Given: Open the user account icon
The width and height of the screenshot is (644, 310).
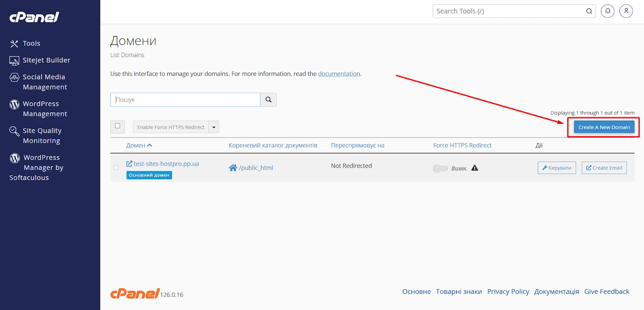Looking at the screenshot, I should point(626,11).
